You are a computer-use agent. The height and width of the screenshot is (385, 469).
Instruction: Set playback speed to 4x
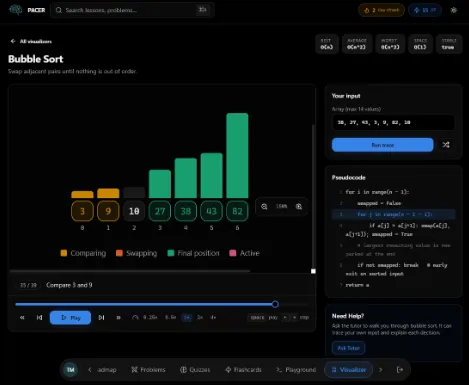click(x=213, y=317)
